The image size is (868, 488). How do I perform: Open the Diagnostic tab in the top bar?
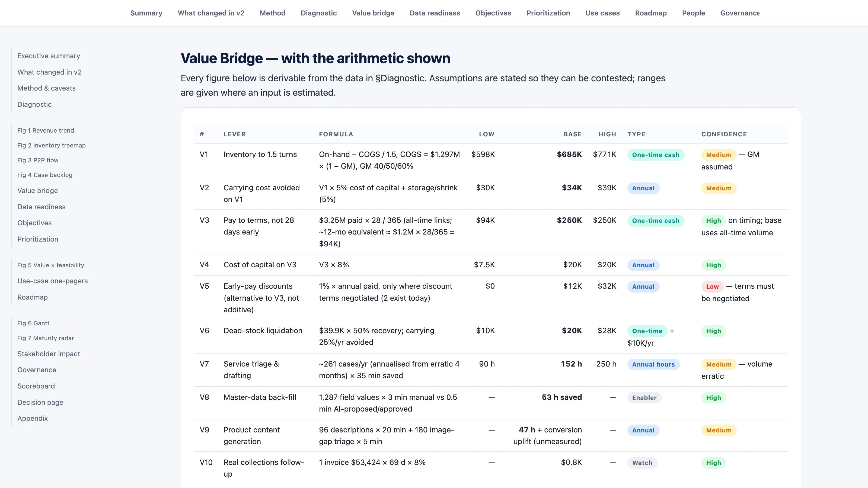coord(318,13)
